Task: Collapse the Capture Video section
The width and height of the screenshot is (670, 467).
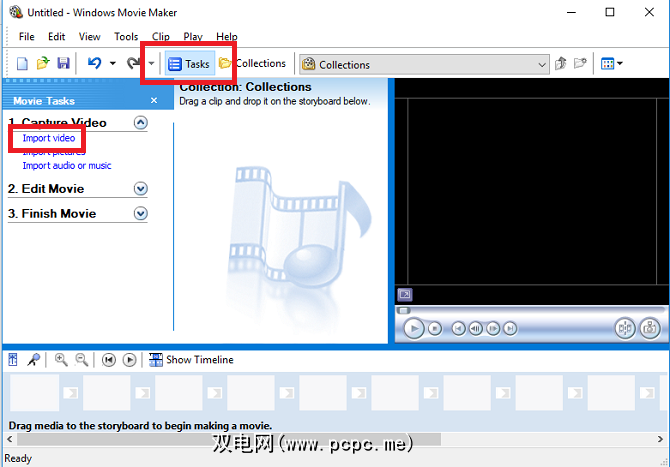Action: pos(141,123)
